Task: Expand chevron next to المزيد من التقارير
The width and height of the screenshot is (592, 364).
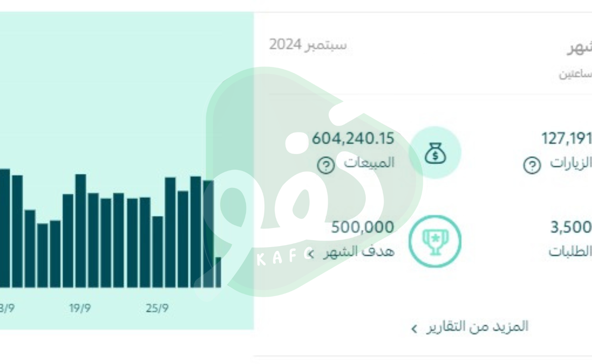Action: pyautogui.click(x=414, y=329)
